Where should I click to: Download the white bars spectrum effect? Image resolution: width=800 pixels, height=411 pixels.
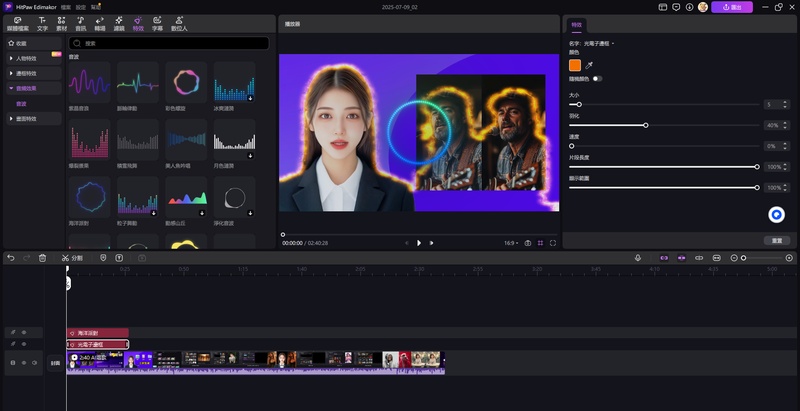click(x=251, y=156)
